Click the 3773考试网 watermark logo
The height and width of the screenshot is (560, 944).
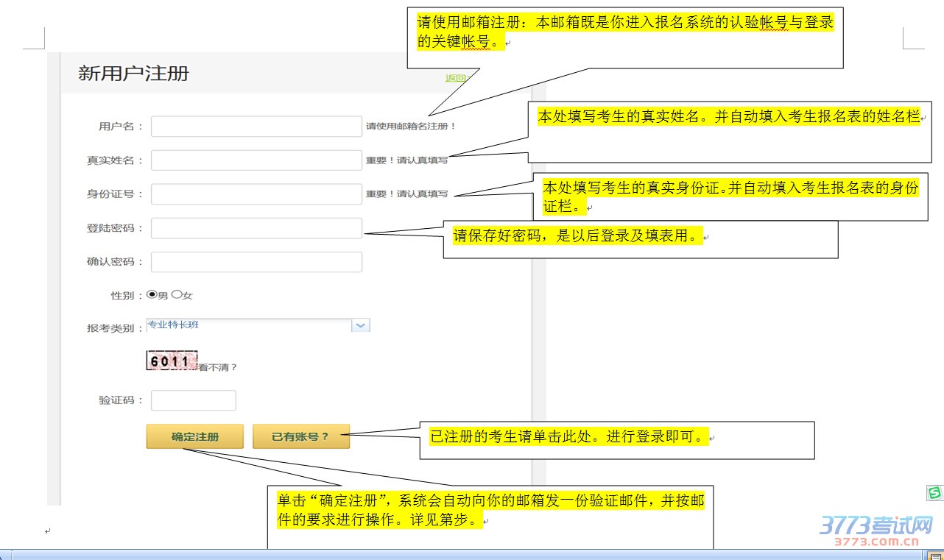(876, 531)
